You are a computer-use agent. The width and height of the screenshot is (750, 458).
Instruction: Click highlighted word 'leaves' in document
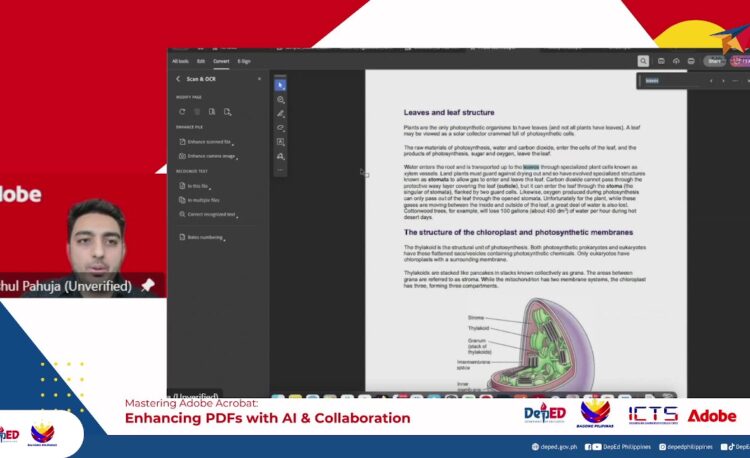(x=531, y=167)
